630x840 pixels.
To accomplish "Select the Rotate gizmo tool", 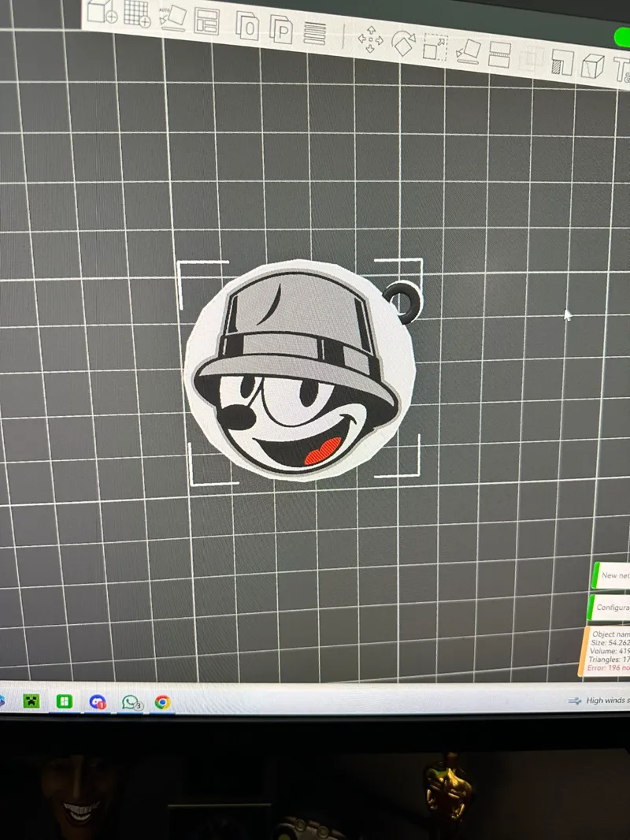I will tap(403, 43).
